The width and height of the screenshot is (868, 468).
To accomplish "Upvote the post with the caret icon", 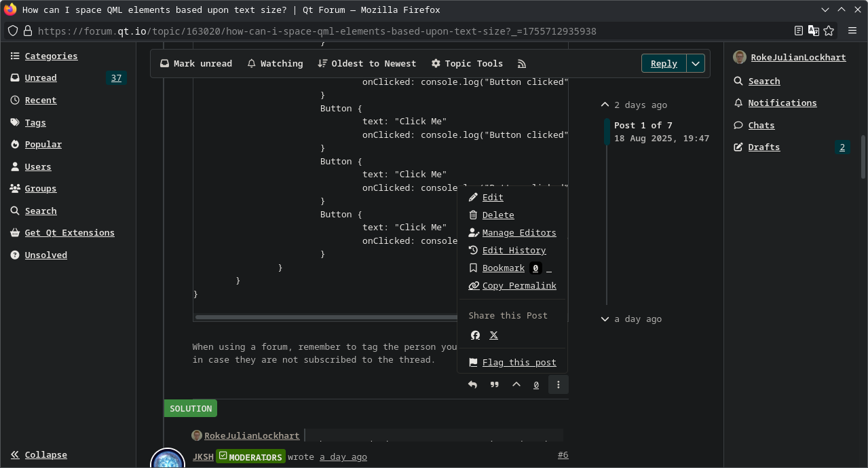I will point(516,384).
